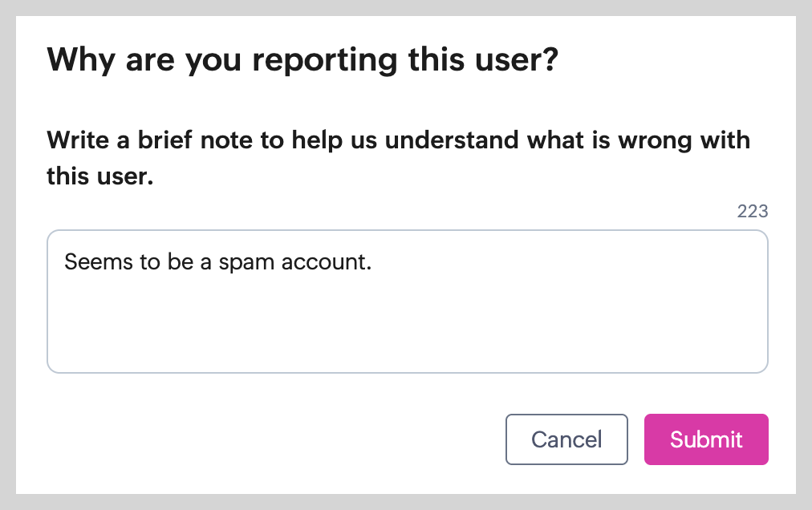Click the Cancel button
812x510 pixels.
(x=566, y=439)
